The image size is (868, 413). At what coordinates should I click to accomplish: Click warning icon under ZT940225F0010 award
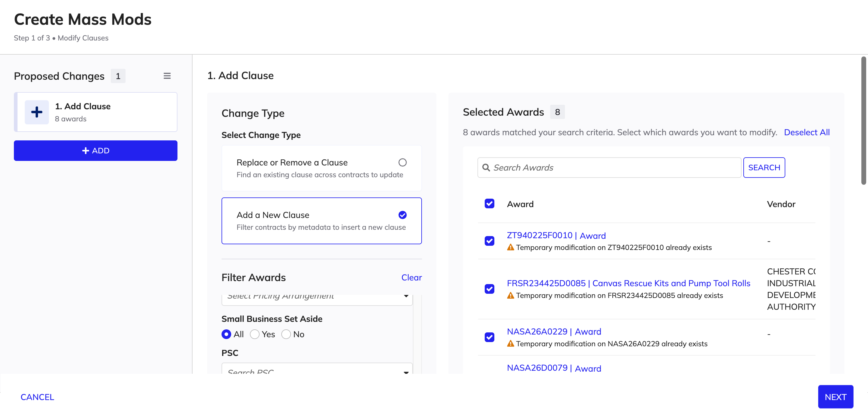(510, 247)
